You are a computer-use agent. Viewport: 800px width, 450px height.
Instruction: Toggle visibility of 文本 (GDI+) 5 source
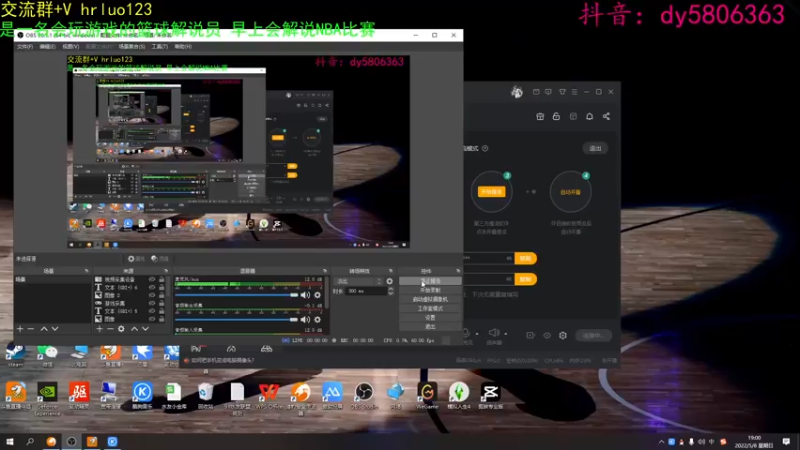click(x=152, y=311)
